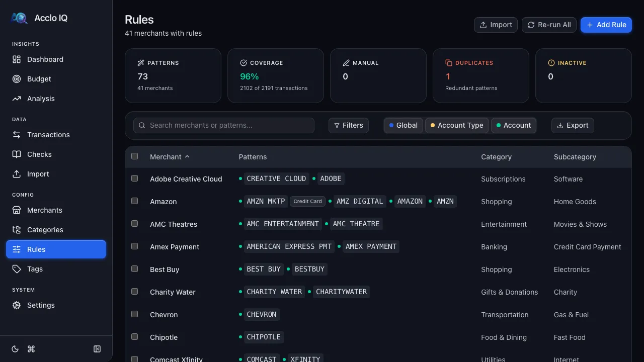
Task: Click the AMERICAN EXPRESS PMT pattern chip
Action: click(x=289, y=246)
